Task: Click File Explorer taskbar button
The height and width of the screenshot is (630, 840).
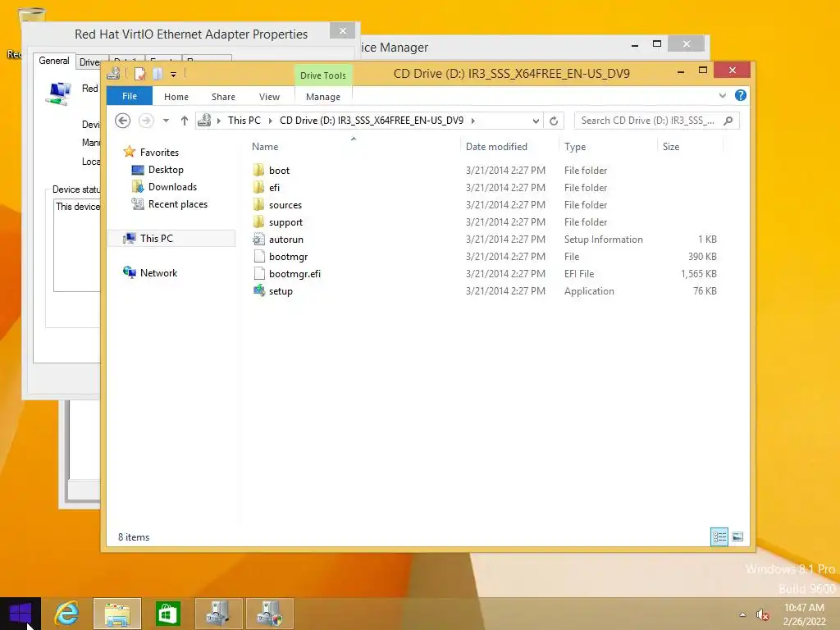Action: [x=117, y=614]
